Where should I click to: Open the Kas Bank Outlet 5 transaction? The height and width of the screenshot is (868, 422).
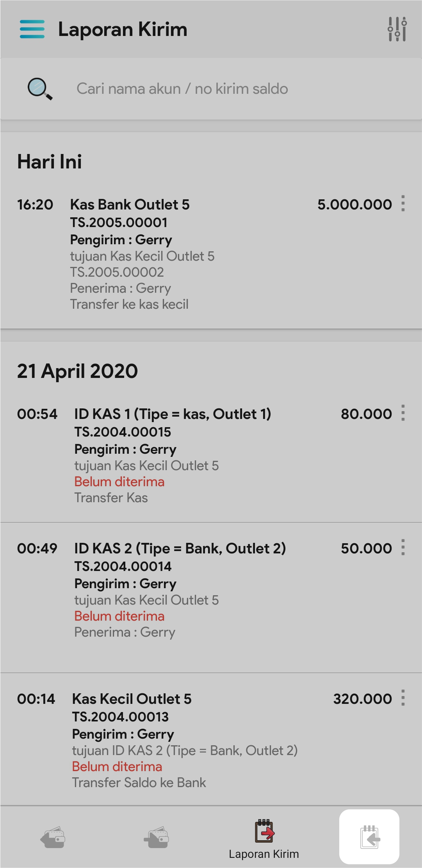pyautogui.click(x=130, y=205)
